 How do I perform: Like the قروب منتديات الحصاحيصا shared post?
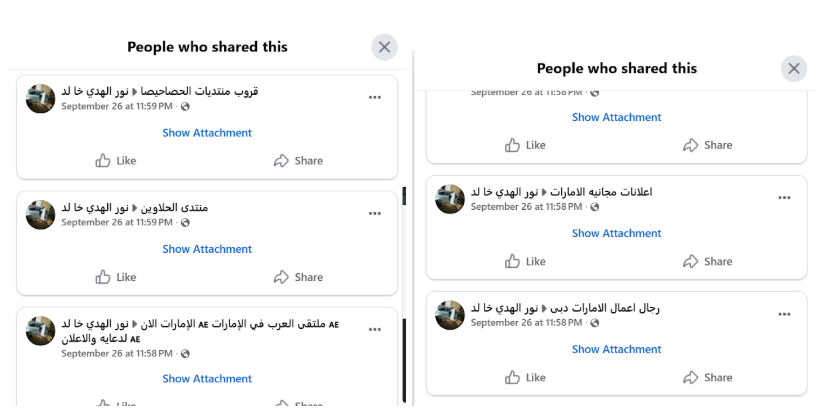[116, 161]
